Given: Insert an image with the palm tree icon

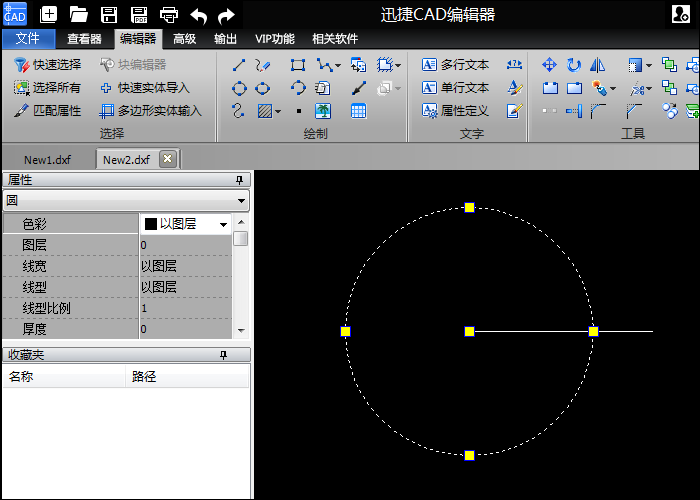Looking at the screenshot, I should tap(323, 111).
